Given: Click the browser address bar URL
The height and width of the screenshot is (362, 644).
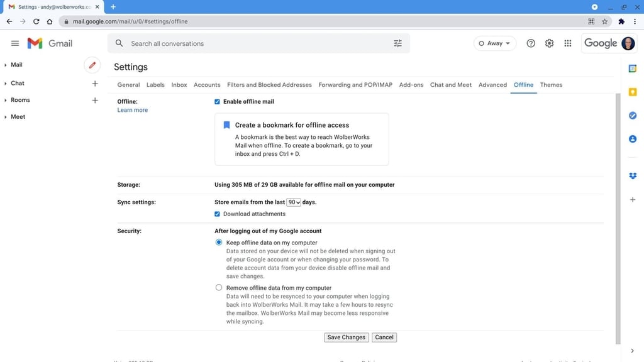Looking at the screenshot, I should (130, 21).
